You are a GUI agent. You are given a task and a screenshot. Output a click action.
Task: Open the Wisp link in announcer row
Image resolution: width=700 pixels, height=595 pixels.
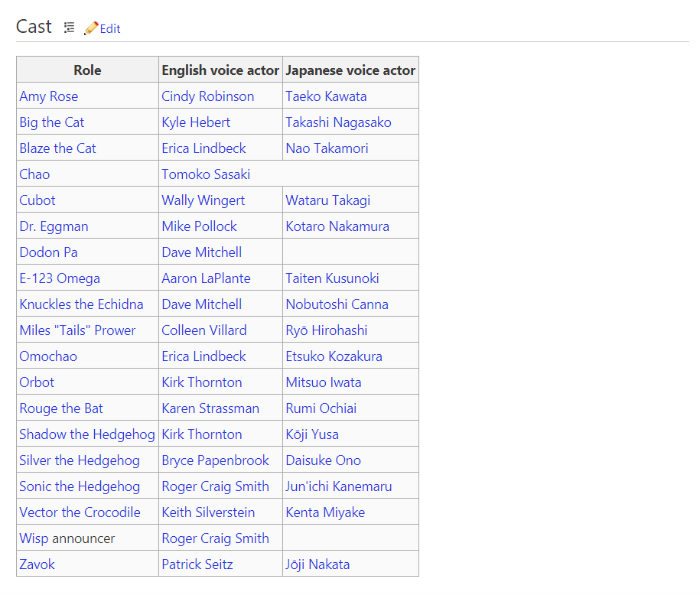(34, 538)
